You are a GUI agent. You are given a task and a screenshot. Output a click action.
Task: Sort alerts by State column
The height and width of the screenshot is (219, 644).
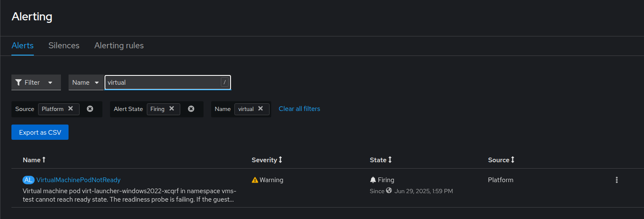click(x=381, y=160)
